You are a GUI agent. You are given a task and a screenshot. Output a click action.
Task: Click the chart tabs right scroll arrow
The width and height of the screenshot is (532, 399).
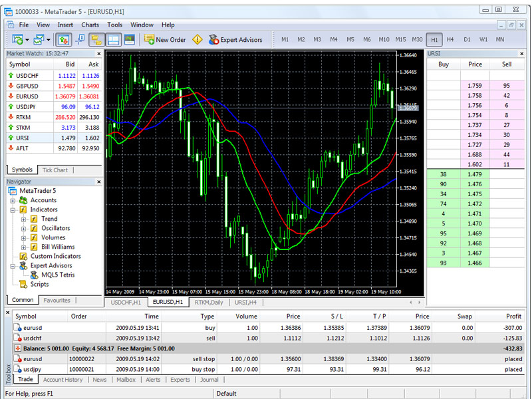[x=420, y=303]
